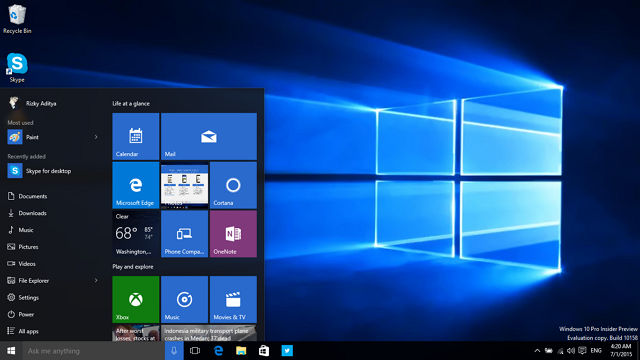Image resolution: width=640 pixels, height=360 pixels.
Task: Open the Recycle Bin desktop icon
Action: [x=17, y=19]
